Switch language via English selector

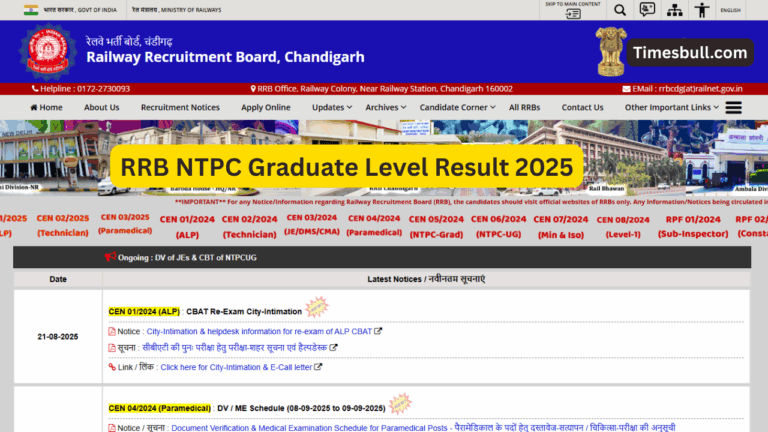pos(730,10)
